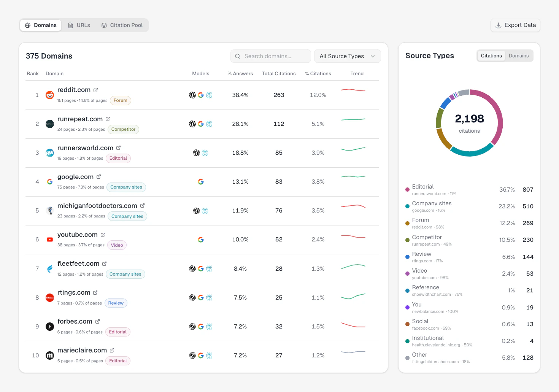Click the Review tag under rtings.com
Screen dimensions: 559x392
(116, 303)
